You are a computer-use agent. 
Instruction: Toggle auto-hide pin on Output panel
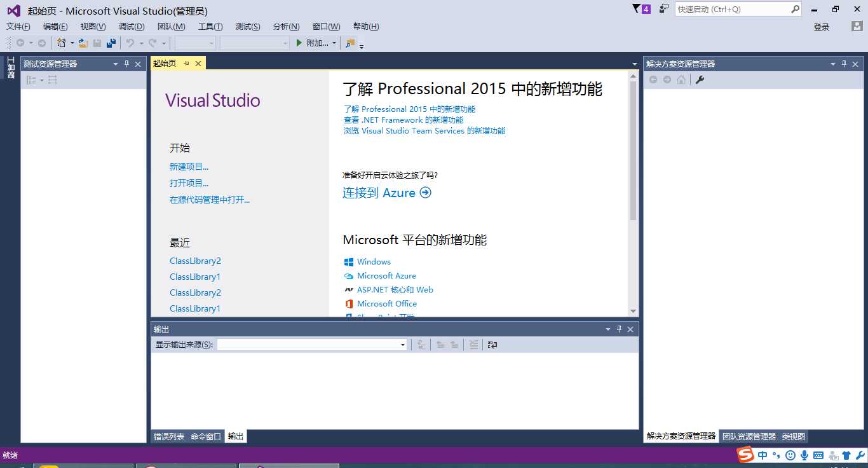coord(619,329)
